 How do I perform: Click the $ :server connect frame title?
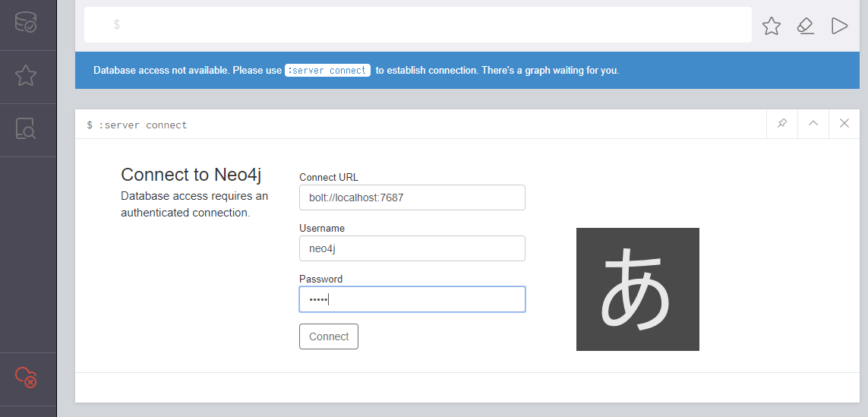click(x=137, y=125)
